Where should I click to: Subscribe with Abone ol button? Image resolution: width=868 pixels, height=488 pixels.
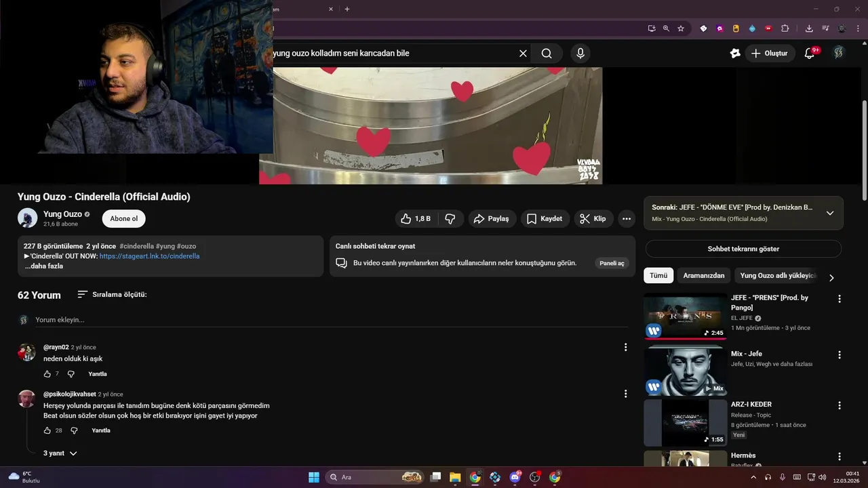(x=124, y=219)
